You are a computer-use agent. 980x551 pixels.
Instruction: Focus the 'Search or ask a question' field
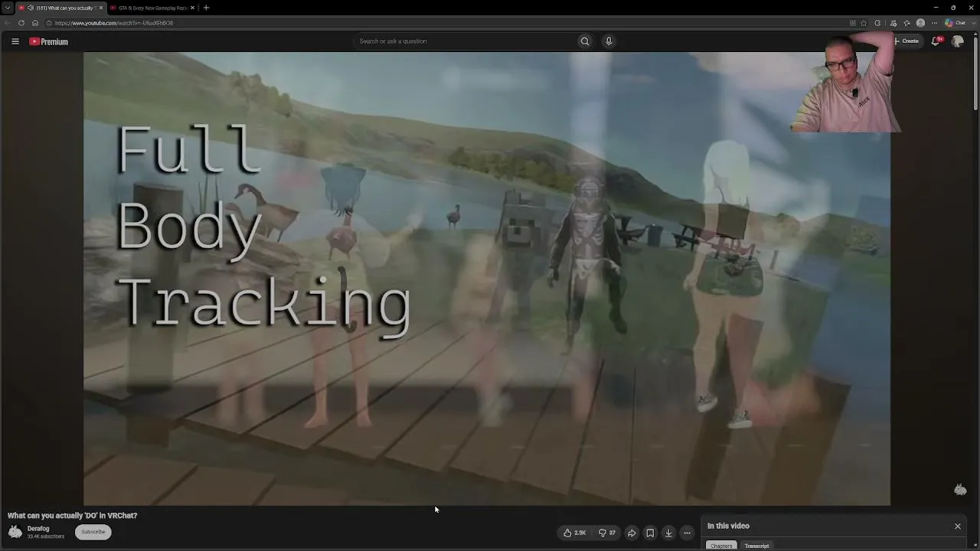(465, 41)
